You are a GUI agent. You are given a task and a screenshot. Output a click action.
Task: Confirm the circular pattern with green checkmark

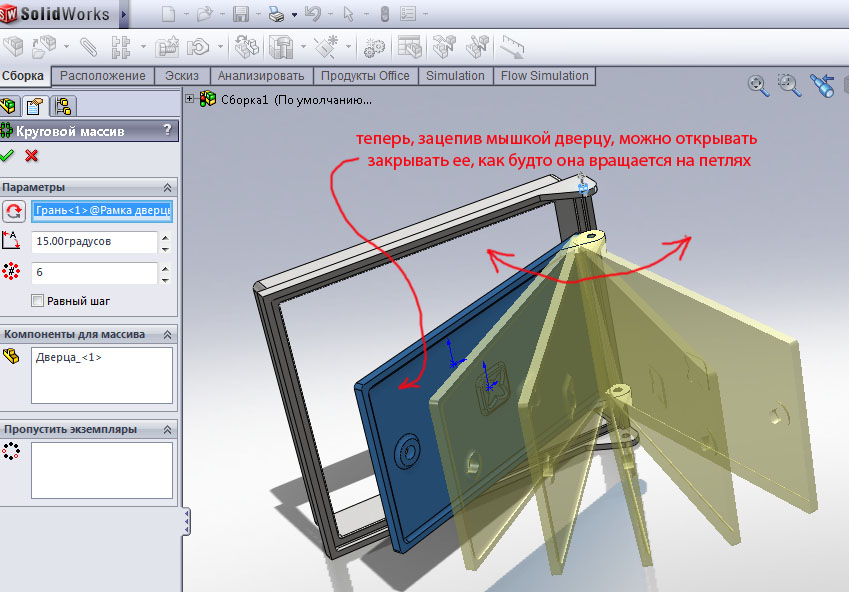click(8, 155)
